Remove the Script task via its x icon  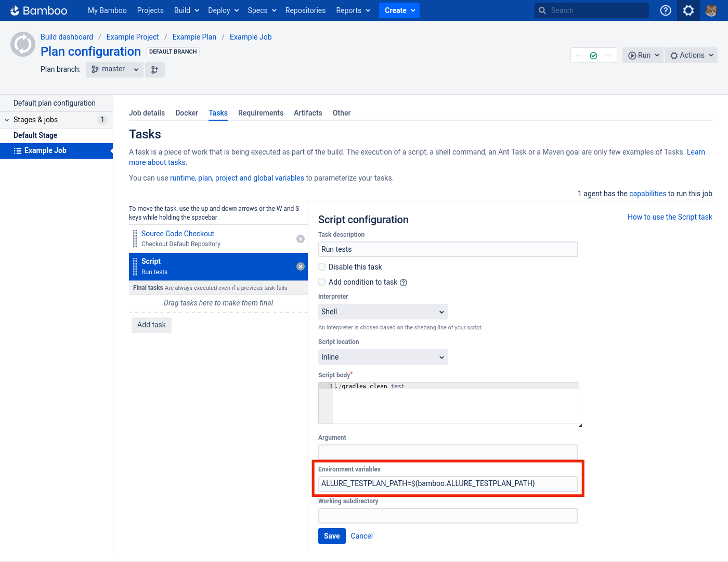301,266
